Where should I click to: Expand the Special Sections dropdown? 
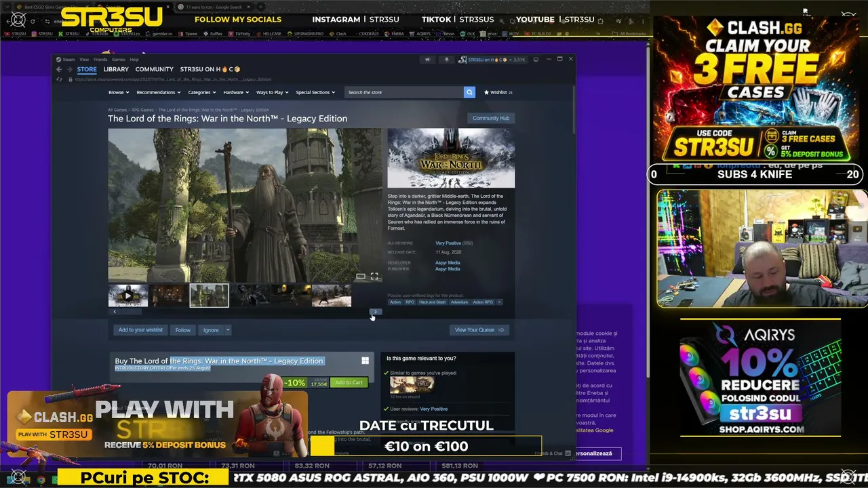[x=315, y=92]
